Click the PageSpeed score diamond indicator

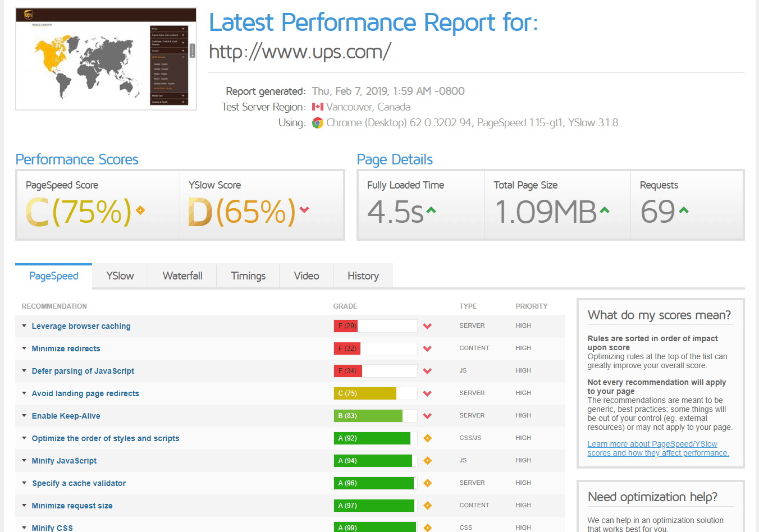(x=140, y=210)
